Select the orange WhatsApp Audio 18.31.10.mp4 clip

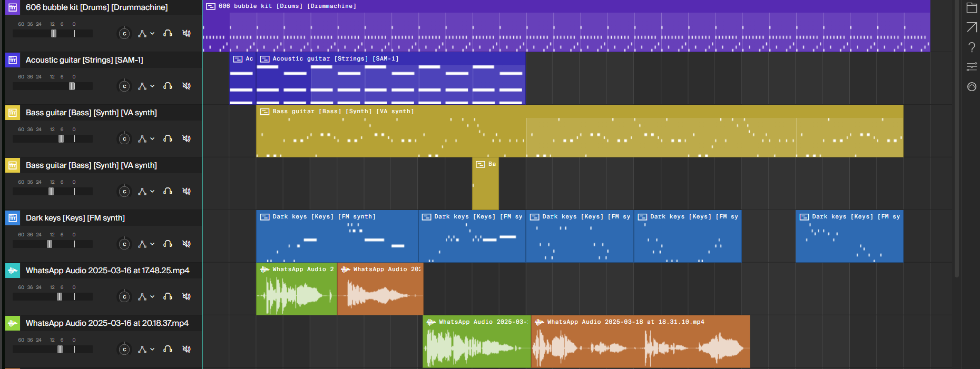click(641, 342)
